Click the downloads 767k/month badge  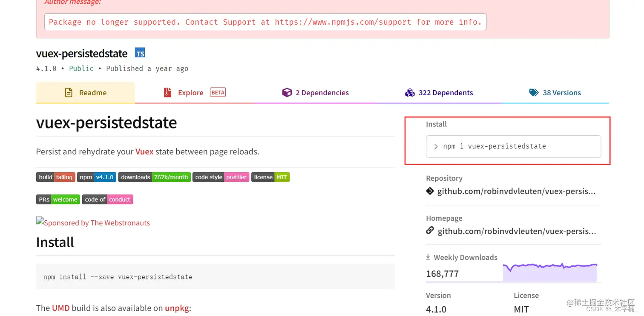pos(155,177)
